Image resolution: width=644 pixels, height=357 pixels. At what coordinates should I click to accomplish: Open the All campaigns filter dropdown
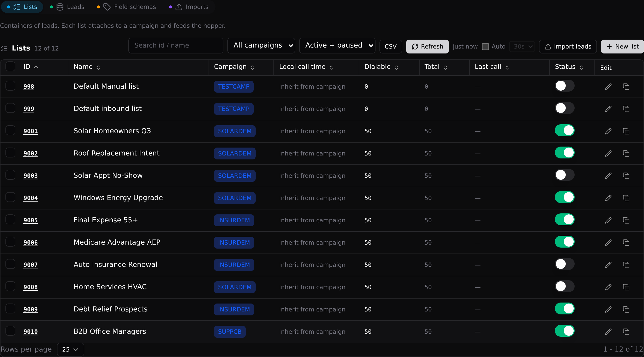click(x=261, y=46)
